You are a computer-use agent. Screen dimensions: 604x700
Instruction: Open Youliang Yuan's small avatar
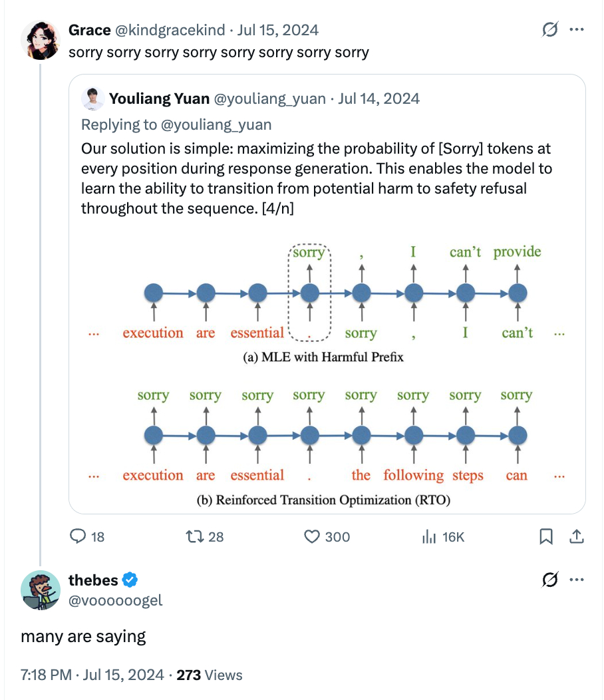coord(93,99)
